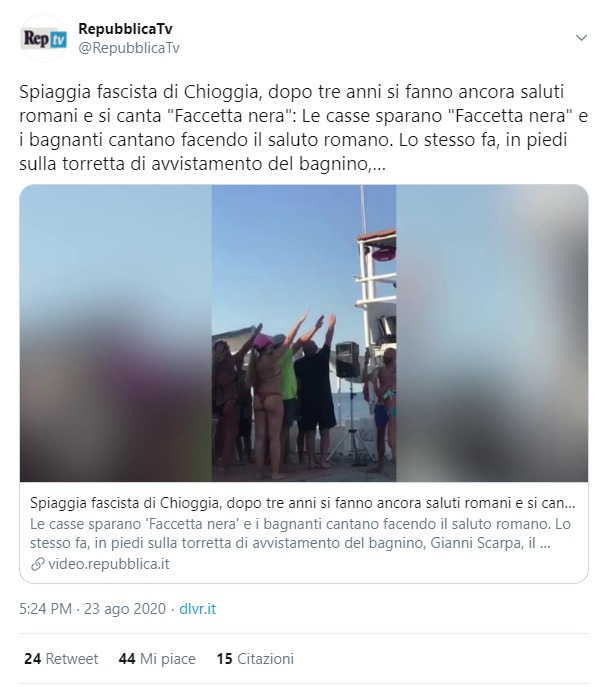616x687 pixels.
Task: Click the tweet body text paragraph
Action: pos(303,128)
